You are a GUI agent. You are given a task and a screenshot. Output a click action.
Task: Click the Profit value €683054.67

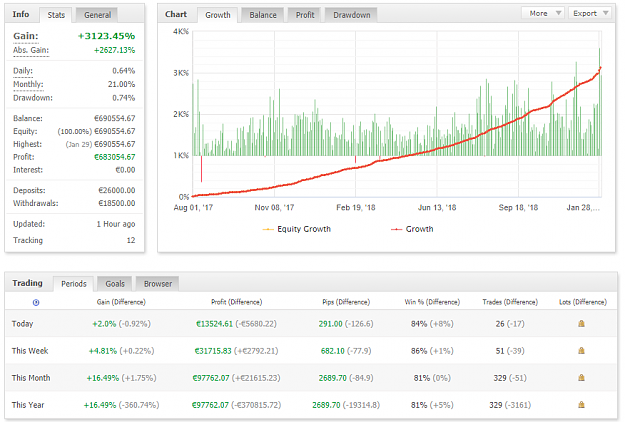(x=114, y=157)
